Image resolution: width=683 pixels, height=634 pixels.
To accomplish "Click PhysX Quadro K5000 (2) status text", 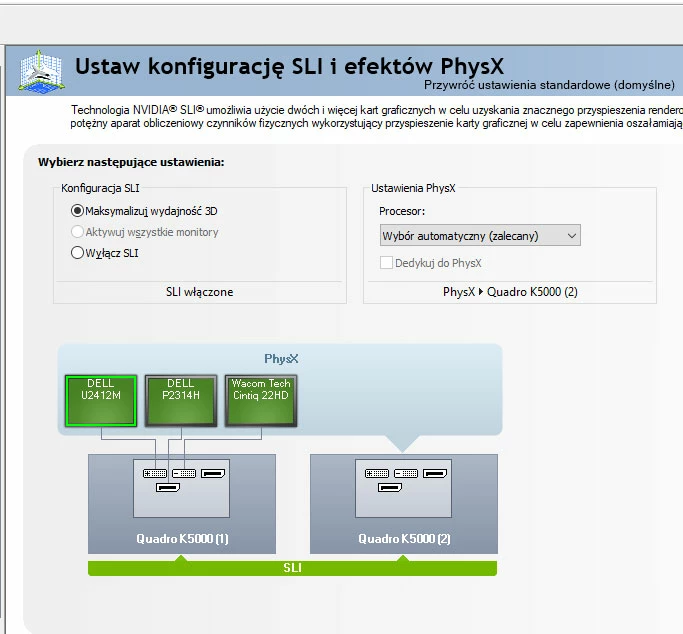I will coord(510,292).
